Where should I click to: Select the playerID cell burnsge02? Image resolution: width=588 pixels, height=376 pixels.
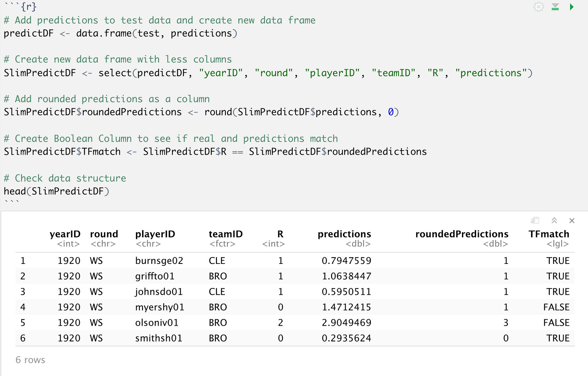pyautogui.click(x=159, y=260)
